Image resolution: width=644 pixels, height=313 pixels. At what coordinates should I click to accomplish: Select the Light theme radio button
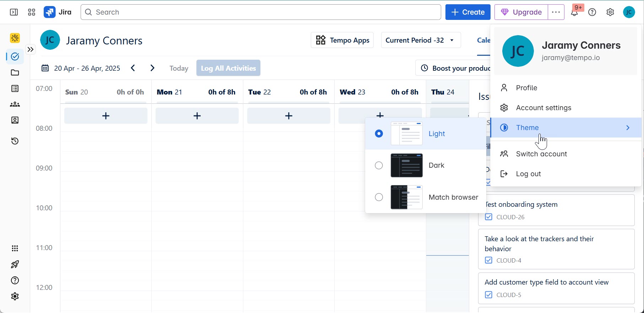(x=379, y=134)
